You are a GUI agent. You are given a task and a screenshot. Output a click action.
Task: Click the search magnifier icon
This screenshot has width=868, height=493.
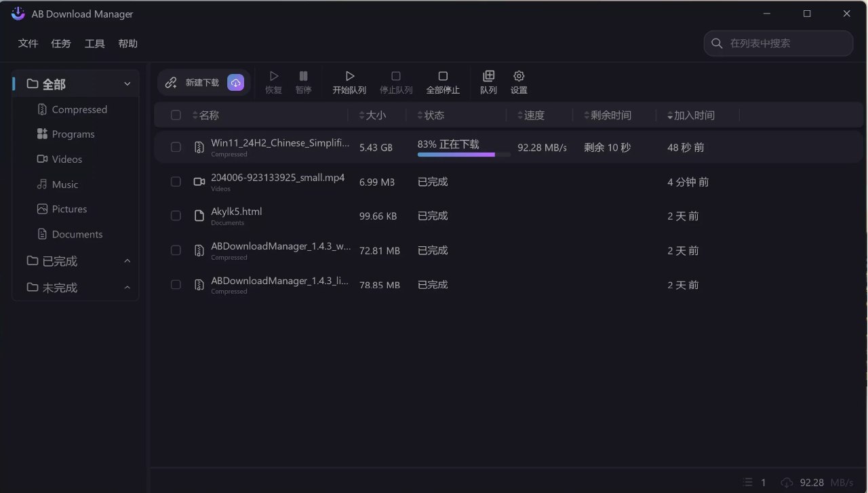coord(717,43)
